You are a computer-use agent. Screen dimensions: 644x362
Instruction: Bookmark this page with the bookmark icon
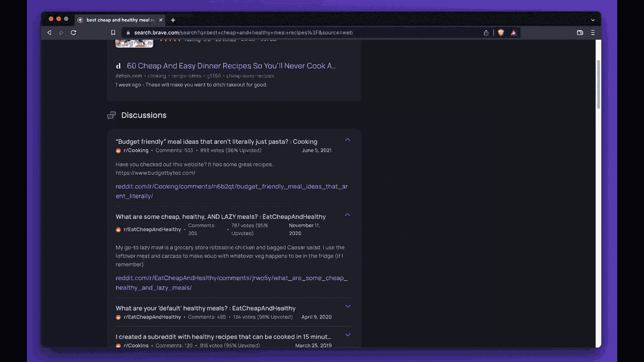113,33
